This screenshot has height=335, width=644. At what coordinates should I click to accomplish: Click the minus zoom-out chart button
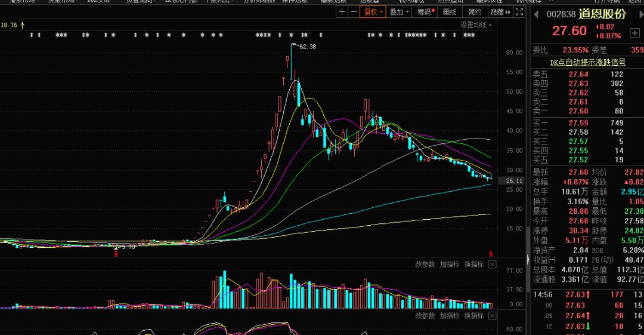pyautogui.click(x=354, y=11)
